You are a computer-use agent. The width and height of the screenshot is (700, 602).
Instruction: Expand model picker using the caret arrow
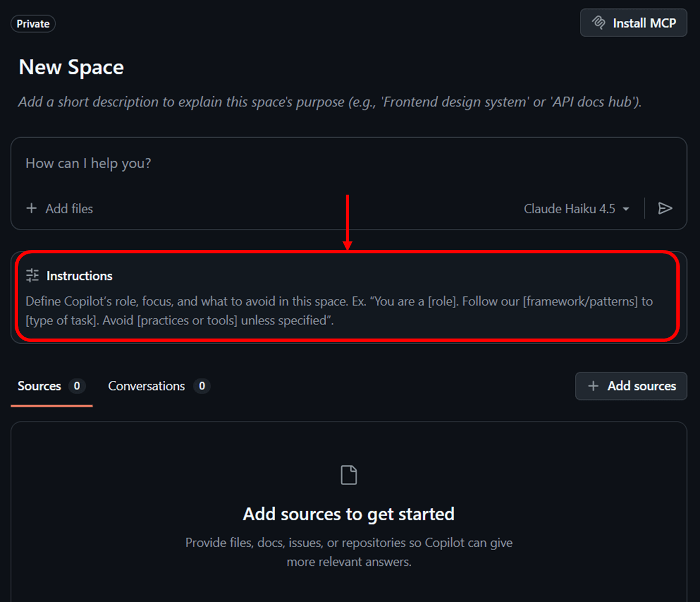click(626, 209)
